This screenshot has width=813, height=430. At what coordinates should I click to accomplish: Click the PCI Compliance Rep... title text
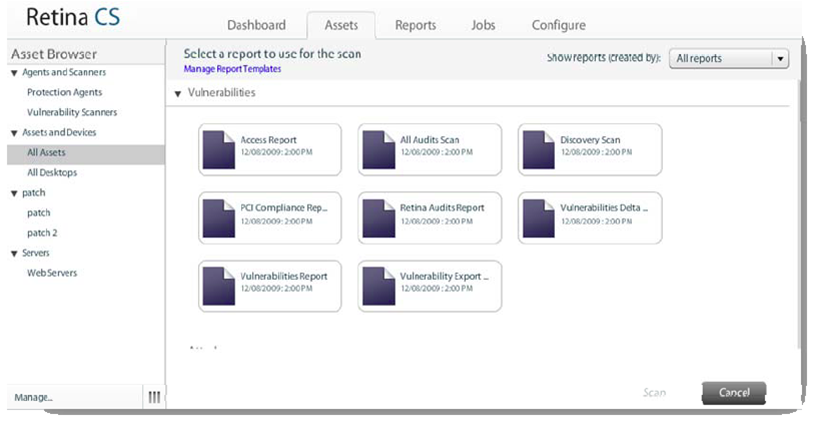click(x=284, y=207)
